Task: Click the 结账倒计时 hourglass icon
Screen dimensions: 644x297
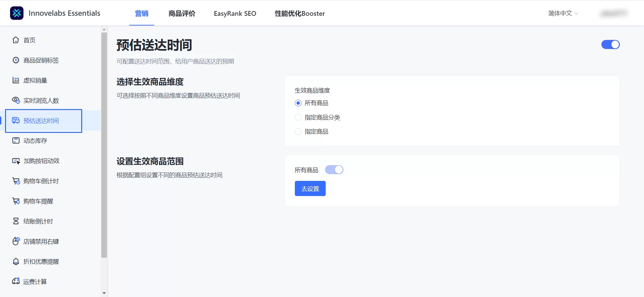Action: click(x=16, y=221)
